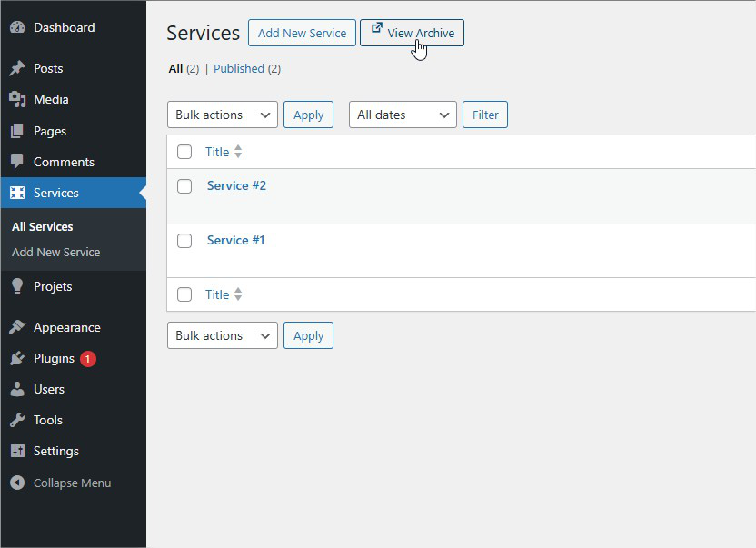The image size is (756, 548).
Task: Click the Collapse Menu arrow icon
Action: [17, 483]
